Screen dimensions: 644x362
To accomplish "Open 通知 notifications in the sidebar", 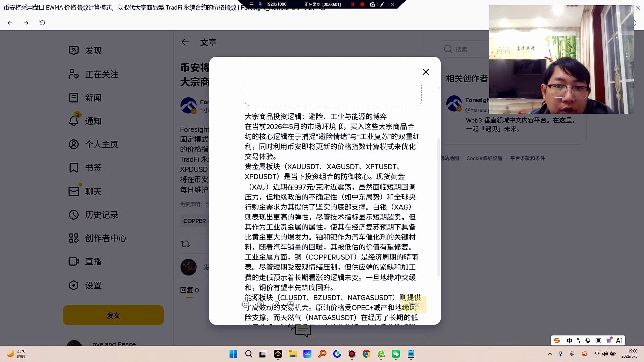I will 85,121.
